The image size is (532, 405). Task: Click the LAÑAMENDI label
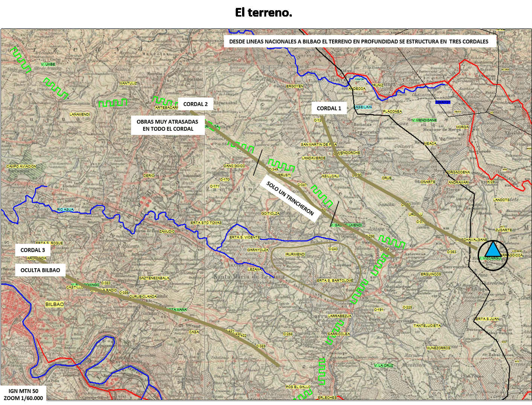point(80,114)
